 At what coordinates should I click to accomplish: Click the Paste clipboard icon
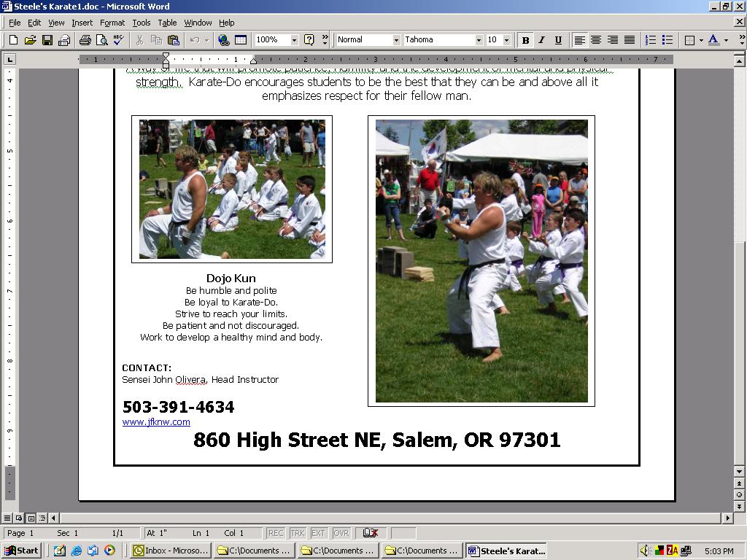pyautogui.click(x=173, y=40)
